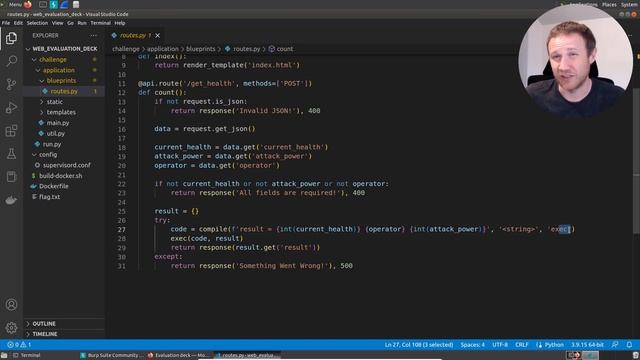Click the feedback icon in status bar
Image resolution: width=640 pixels, height=360 pixels.
615,345
